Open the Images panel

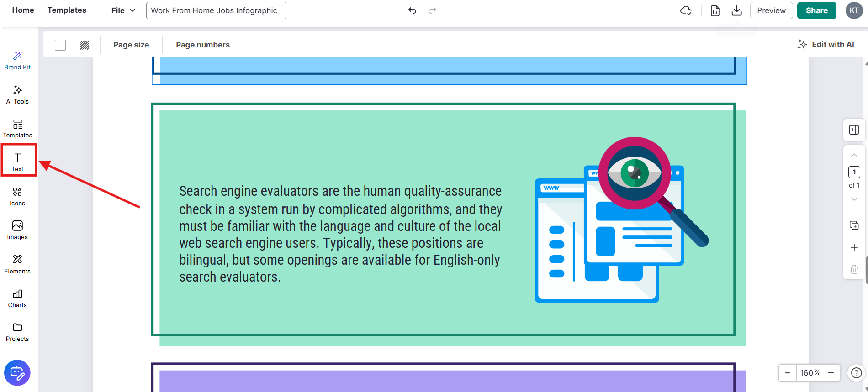point(17,230)
